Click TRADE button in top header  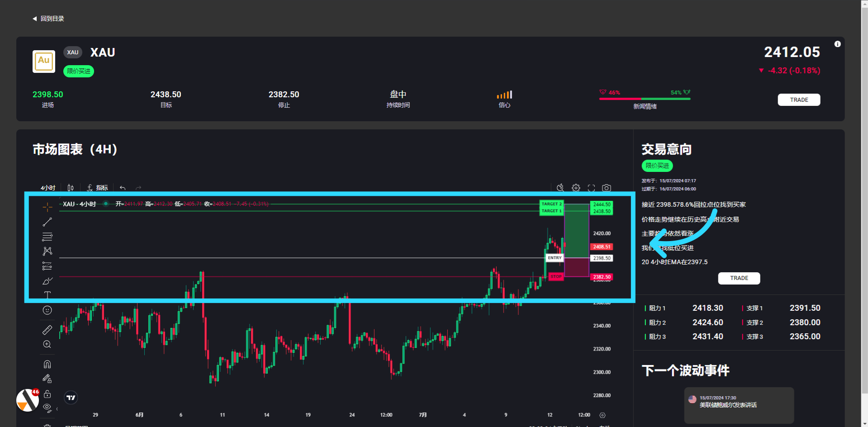coord(799,100)
